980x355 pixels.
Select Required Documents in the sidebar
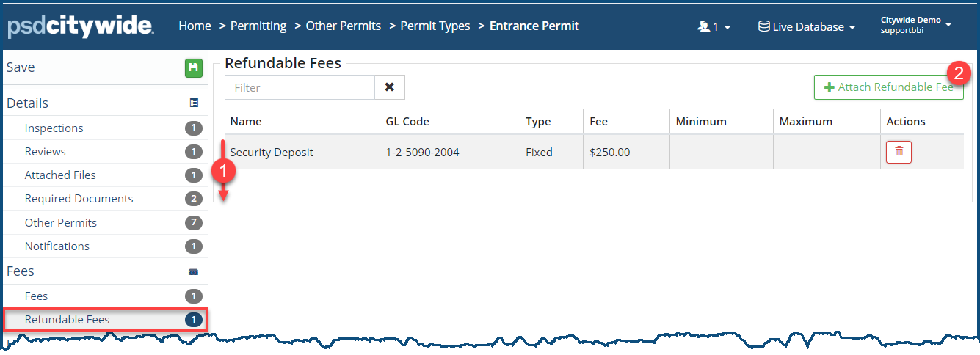79,199
